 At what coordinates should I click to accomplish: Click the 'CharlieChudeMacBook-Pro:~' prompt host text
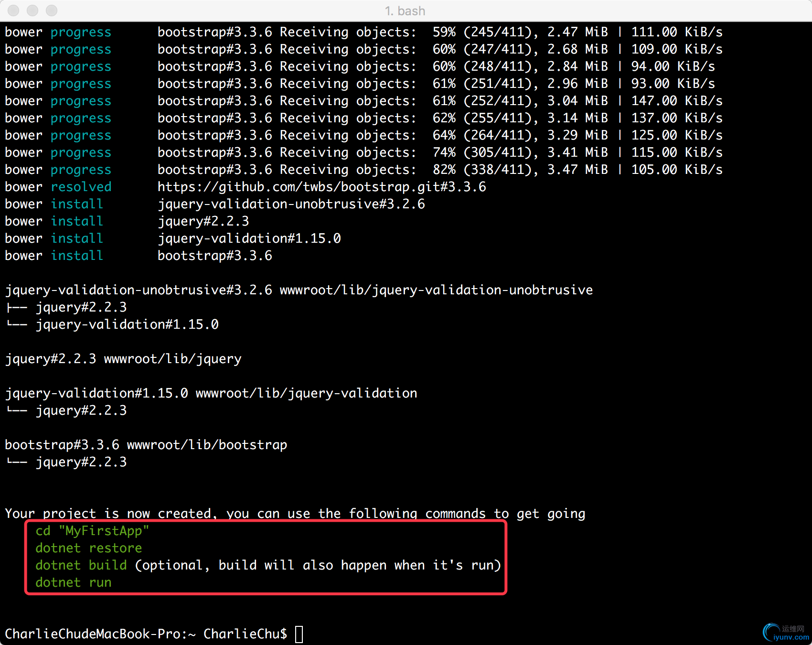click(100, 634)
